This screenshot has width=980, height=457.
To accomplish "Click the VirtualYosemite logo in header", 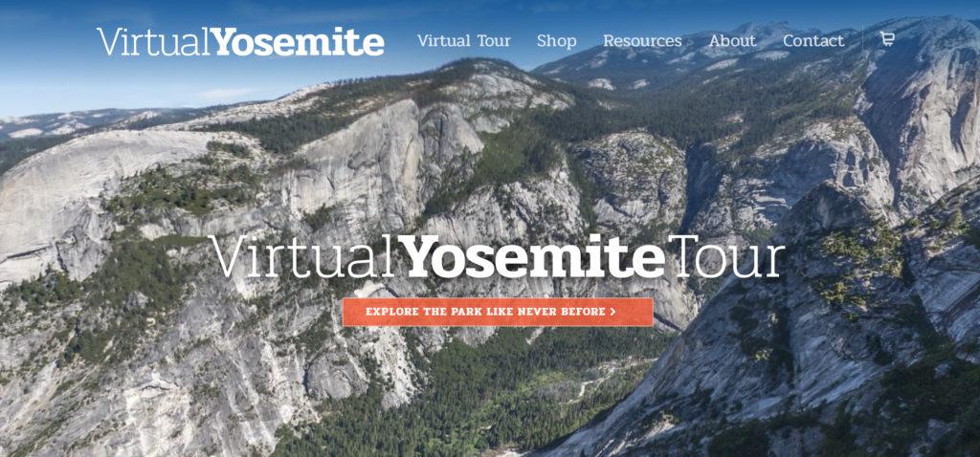I will pos(240,42).
